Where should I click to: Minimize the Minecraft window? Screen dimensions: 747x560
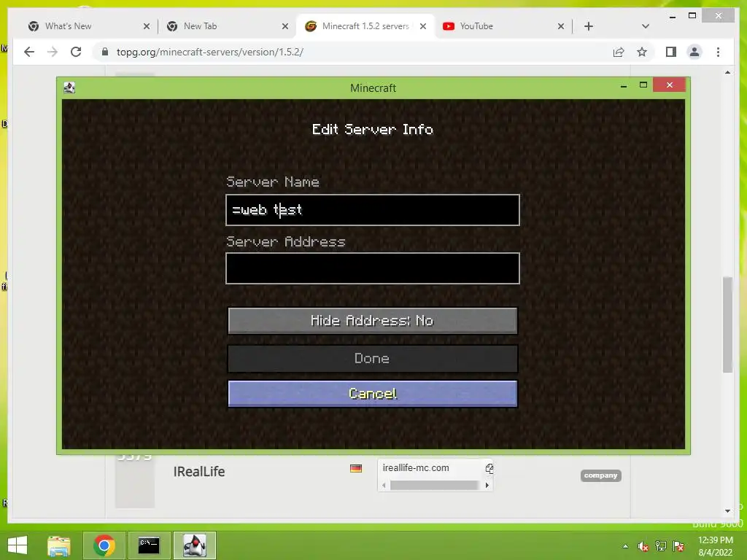[624, 86]
